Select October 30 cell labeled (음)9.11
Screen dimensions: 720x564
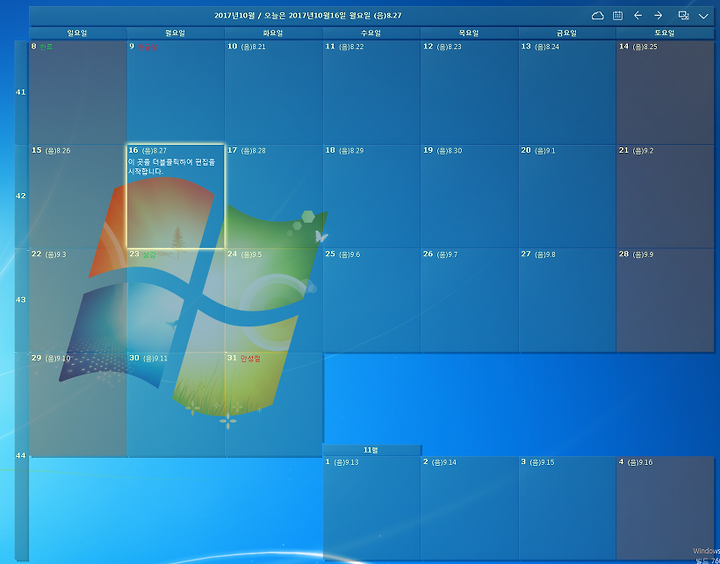click(x=175, y=405)
